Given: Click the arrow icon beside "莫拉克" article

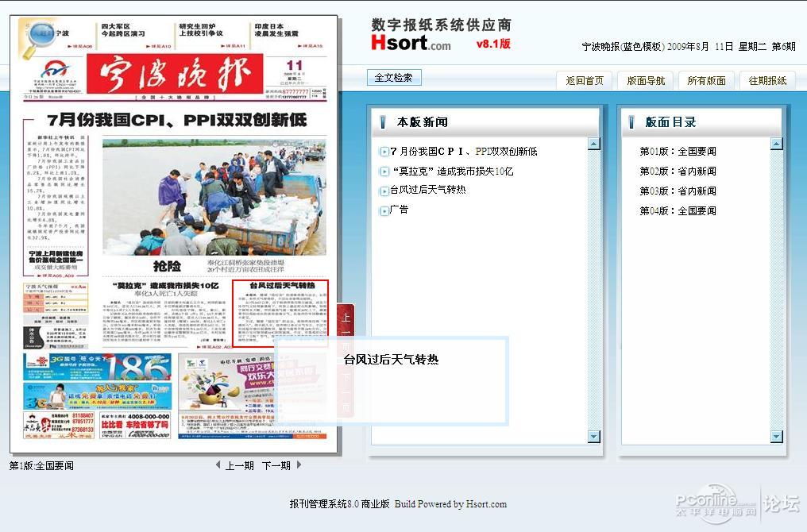Looking at the screenshot, I should point(384,172).
